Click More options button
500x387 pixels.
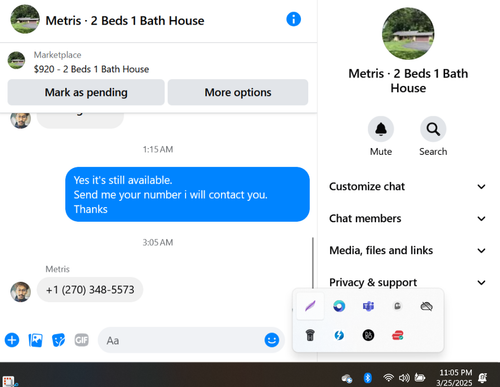click(x=238, y=92)
